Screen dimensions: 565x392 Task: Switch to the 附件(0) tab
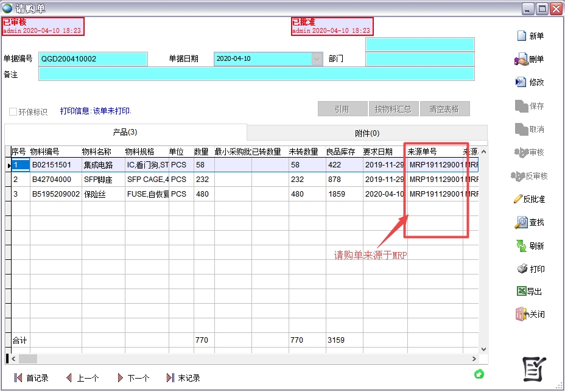pyautogui.click(x=367, y=133)
